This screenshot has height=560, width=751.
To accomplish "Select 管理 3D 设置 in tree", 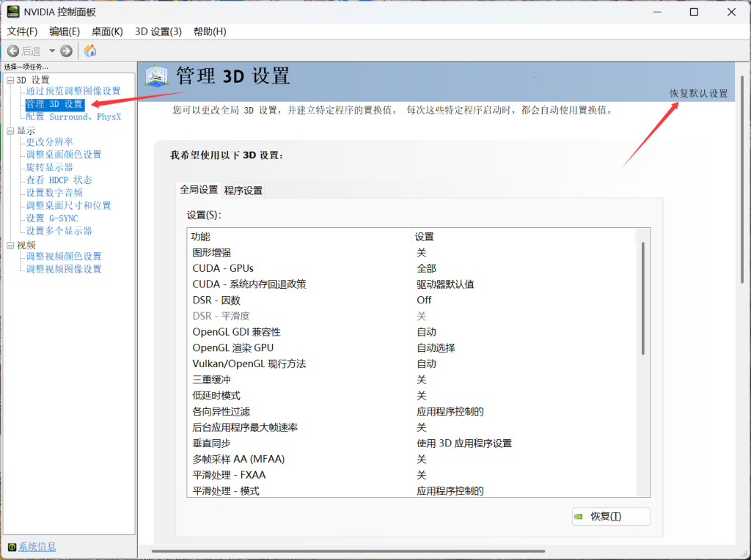I will pos(54,104).
